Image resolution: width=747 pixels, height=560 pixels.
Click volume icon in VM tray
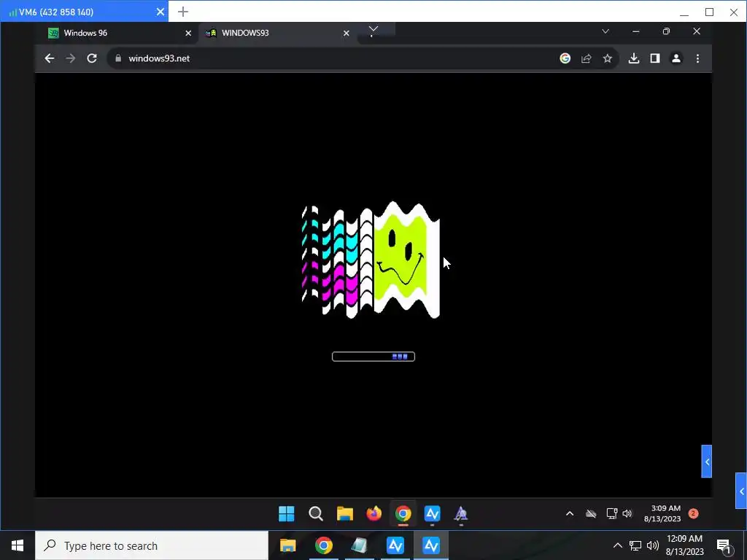click(627, 513)
